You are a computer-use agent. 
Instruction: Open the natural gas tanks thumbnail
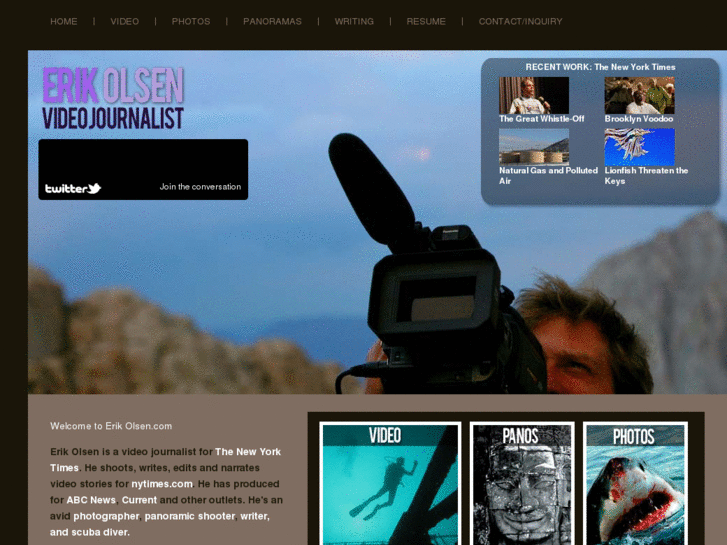pyautogui.click(x=534, y=147)
